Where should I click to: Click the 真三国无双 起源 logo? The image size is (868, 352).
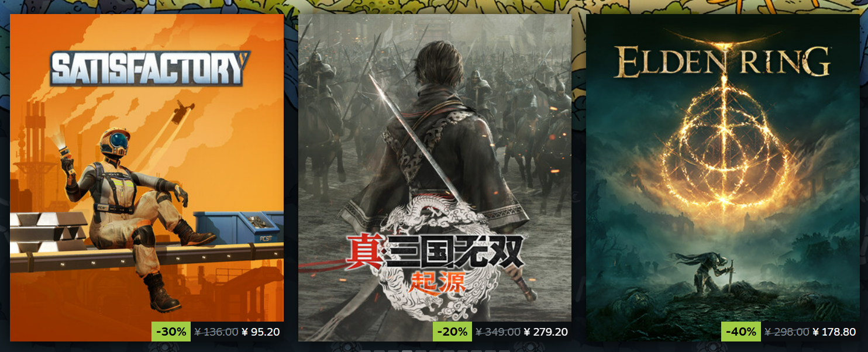click(x=436, y=261)
